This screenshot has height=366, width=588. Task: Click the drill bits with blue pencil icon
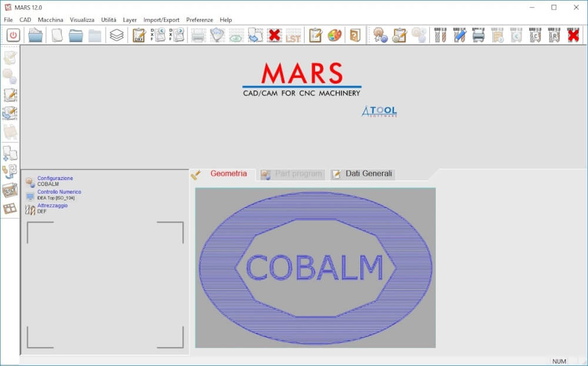pos(459,35)
